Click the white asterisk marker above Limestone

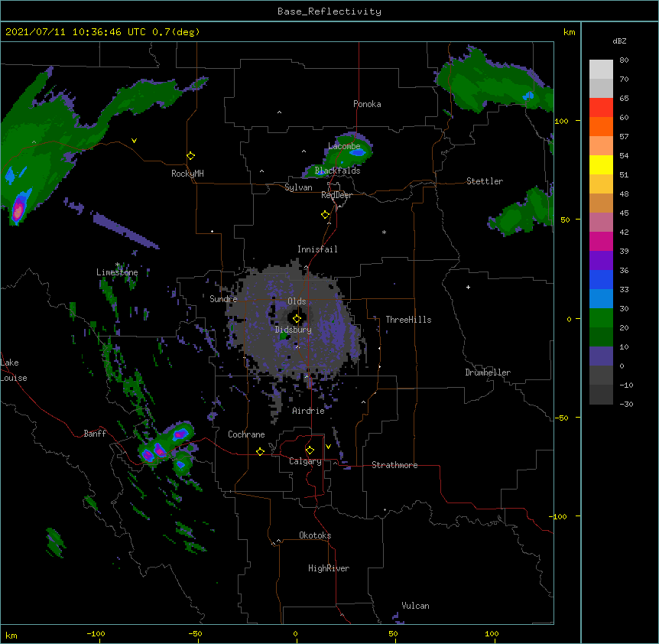pyautogui.click(x=118, y=265)
